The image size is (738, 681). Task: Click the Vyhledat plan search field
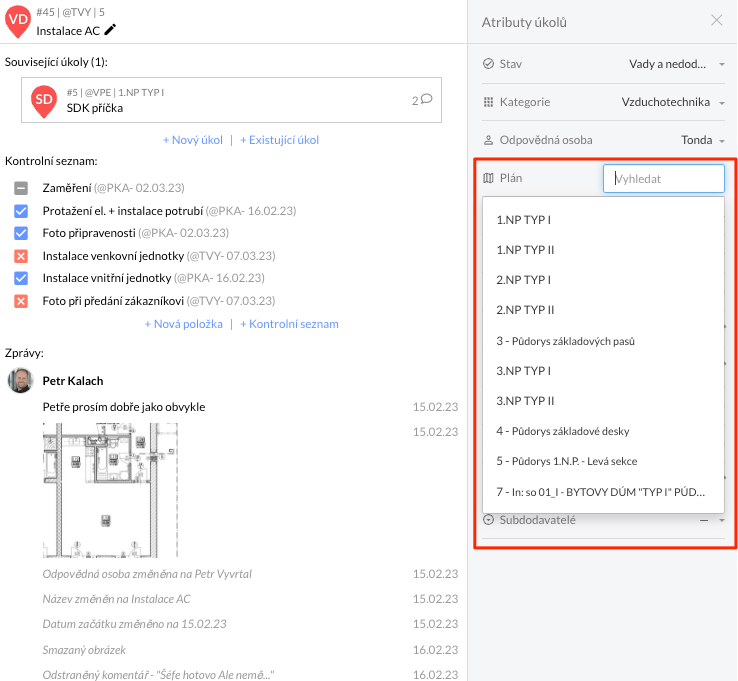(x=663, y=179)
